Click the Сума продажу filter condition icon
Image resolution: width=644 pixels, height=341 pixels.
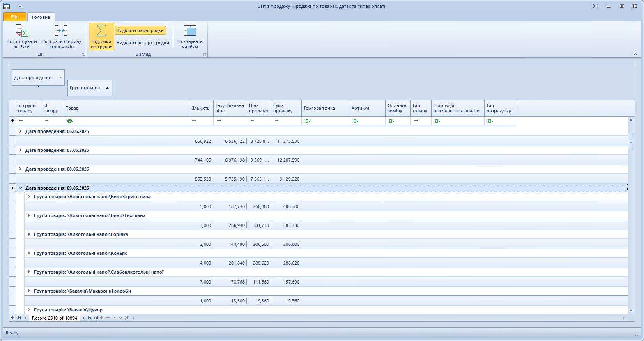276,121
